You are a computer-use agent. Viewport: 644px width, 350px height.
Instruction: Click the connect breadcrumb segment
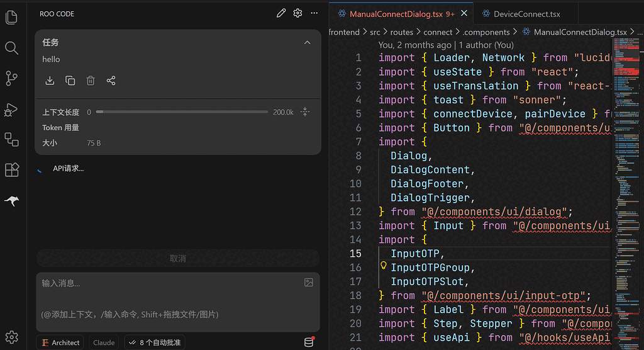(x=438, y=32)
